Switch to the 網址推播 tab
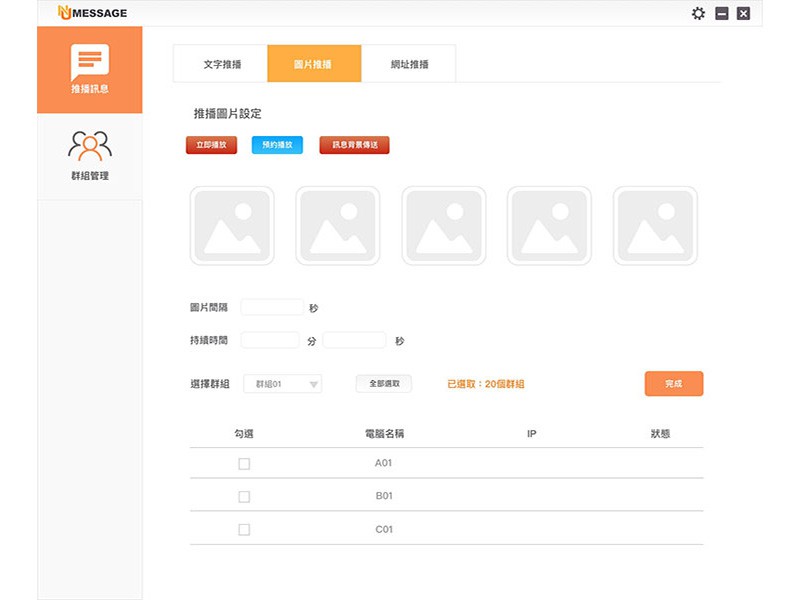The image size is (800, 600). [x=409, y=64]
